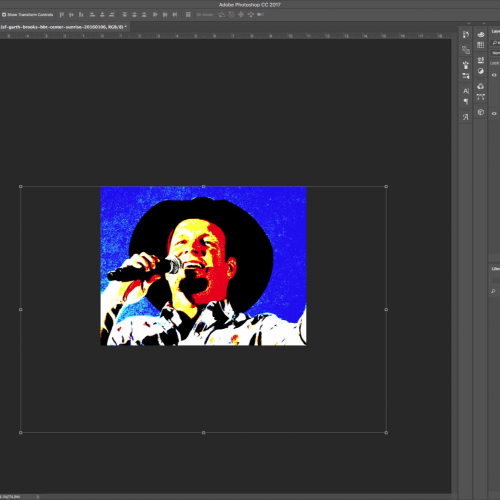Select the 3D Roll mode icon
Screen dimensions: 500x500
[231, 15]
